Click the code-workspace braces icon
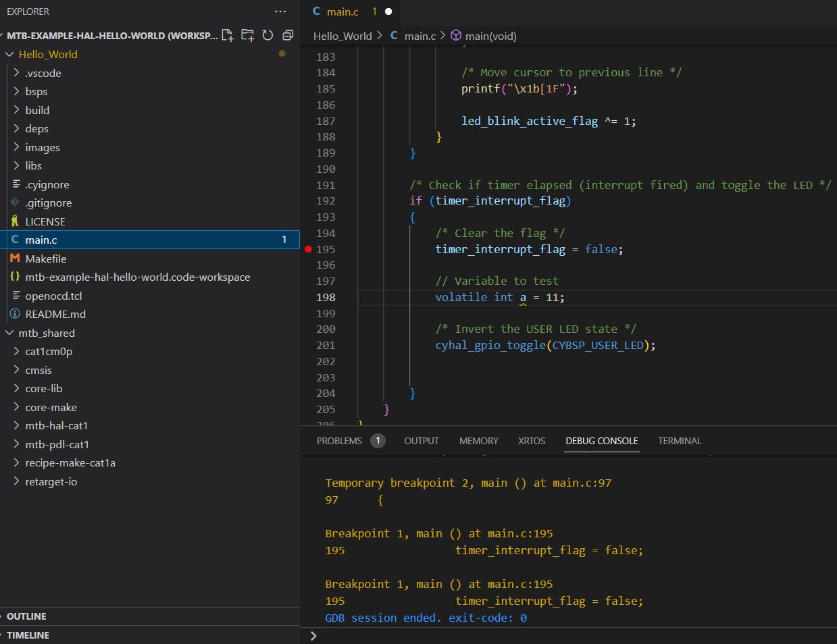The width and height of the screenshot is (837, 644). point(15,277)
